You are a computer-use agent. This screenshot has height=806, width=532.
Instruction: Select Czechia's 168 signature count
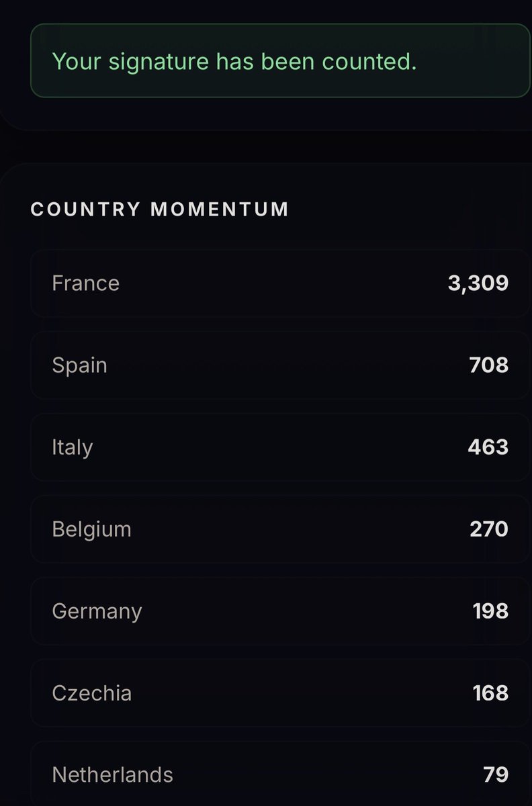pyautogui.click(x=491, y=693)
